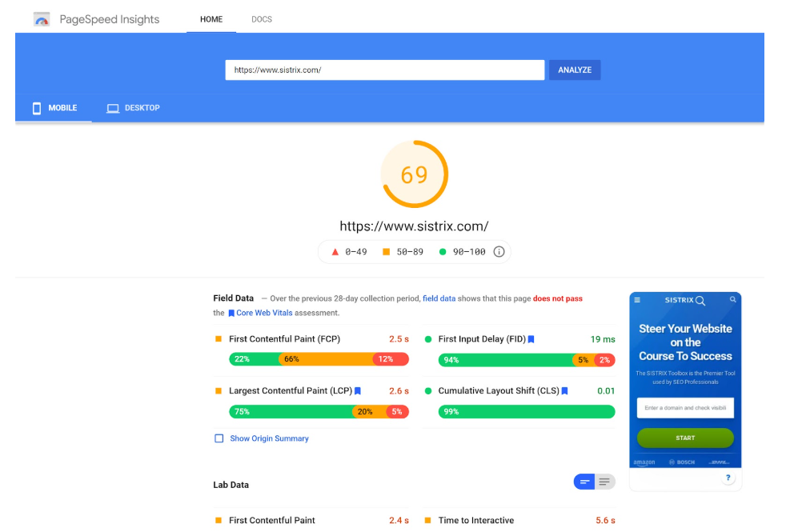Follow the field data link
This screenshot has height=532, width=790.
point(439,298)
